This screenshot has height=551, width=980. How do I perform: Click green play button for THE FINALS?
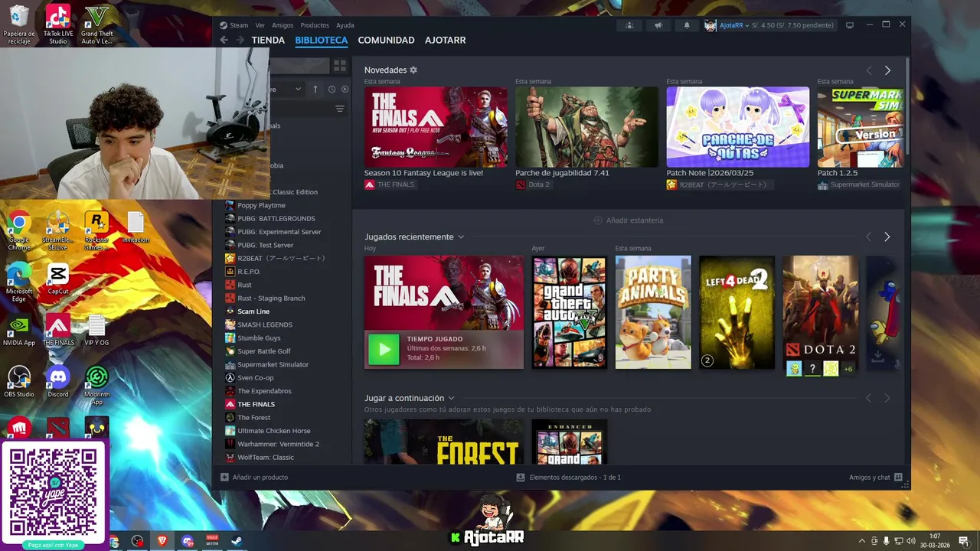384,350
